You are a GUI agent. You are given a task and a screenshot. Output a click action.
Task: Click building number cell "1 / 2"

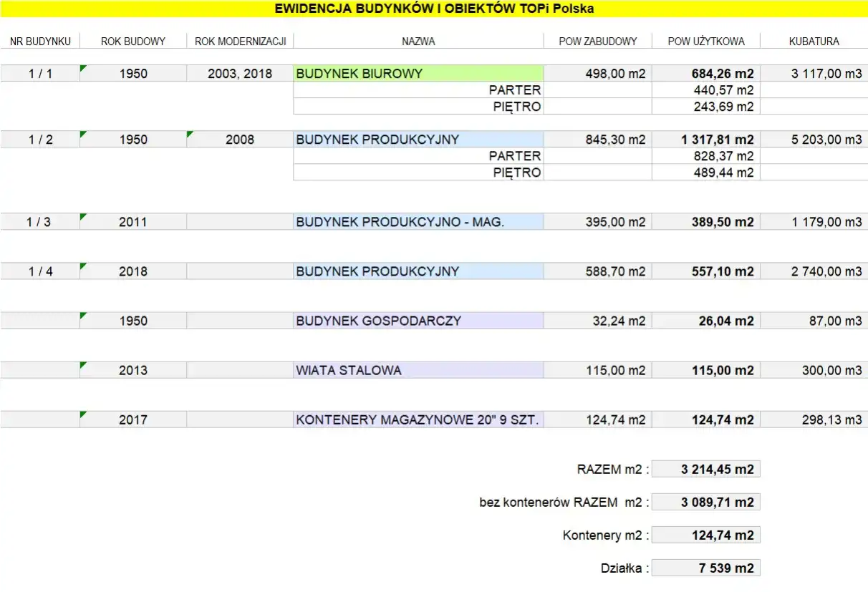pos(40,139)
